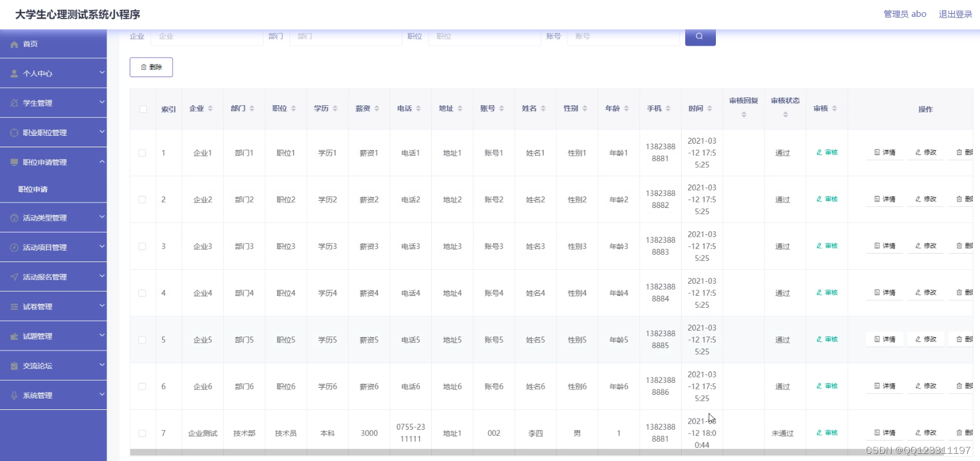Click 退出登录 link

click(955, 14)
